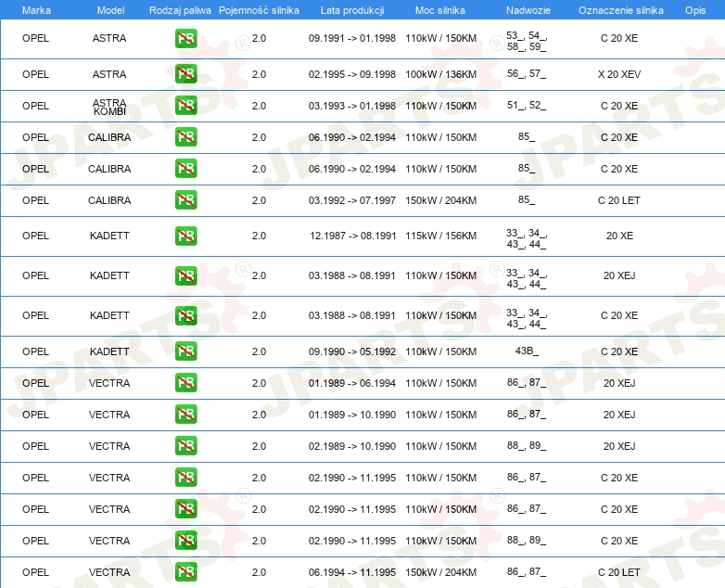Click production years 06.1994 -> 11.1995
Screen dimensions: 725x588
[x=352, y=572]
